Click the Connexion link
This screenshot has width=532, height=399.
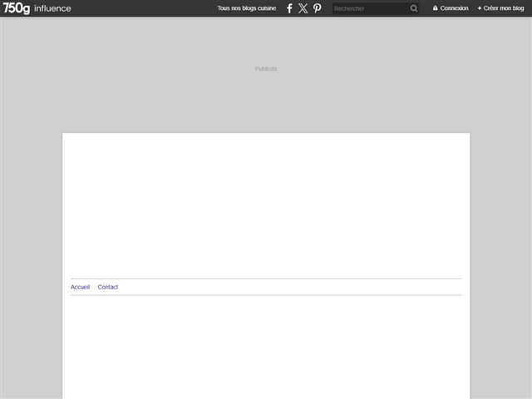click(454, 8)
